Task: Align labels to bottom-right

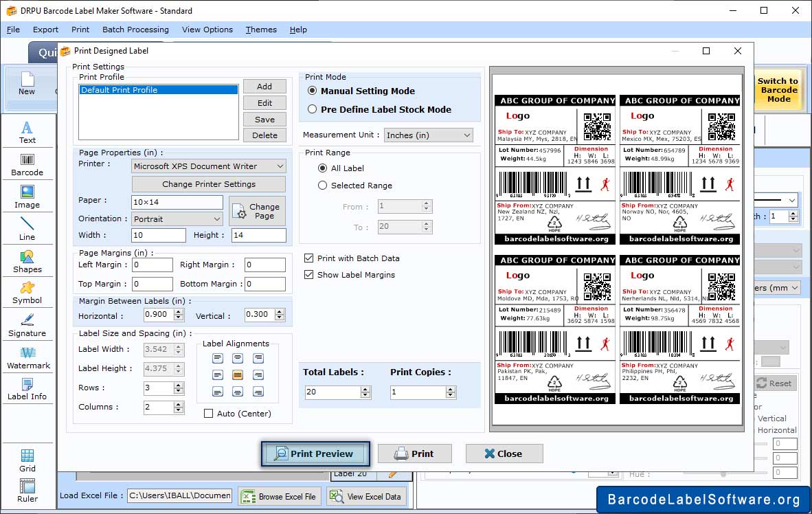Action: [x=258, y=392]
